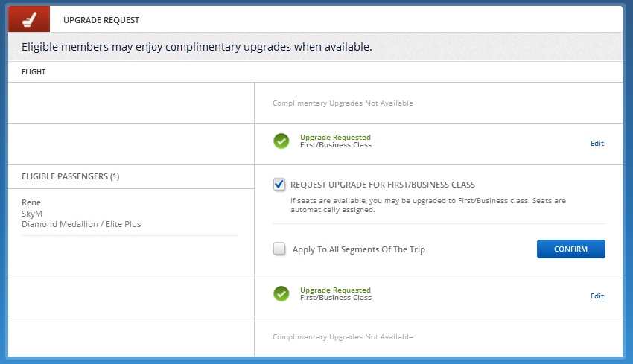The width and height of the screenshot is (633, 364).
Task: Click the Diamond Medallion / Elite Plus status
Action: [x=81, y=223]
